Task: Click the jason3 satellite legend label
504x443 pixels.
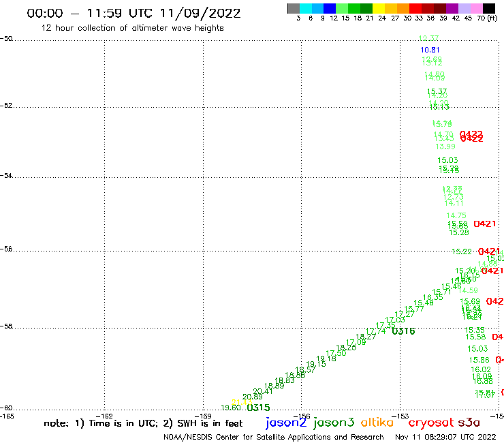Action: [x=334, y=423]
